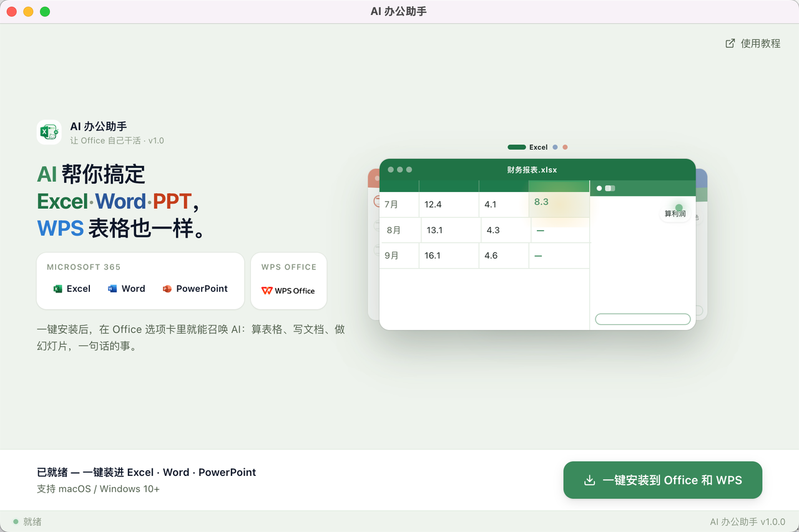The height and width of the screenshot is (532, 799).
Task: Open the 使用教程 tutorial link
Action: [x=753, y=43]
